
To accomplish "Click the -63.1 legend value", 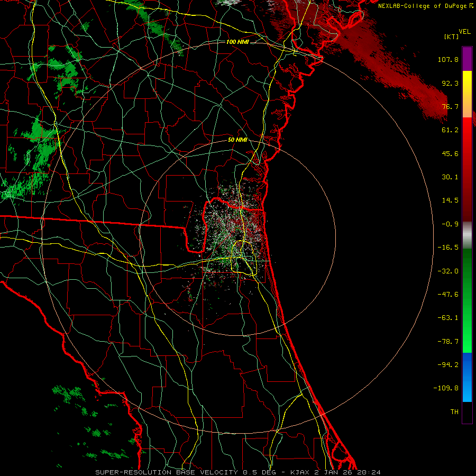I will pos(448,318).
